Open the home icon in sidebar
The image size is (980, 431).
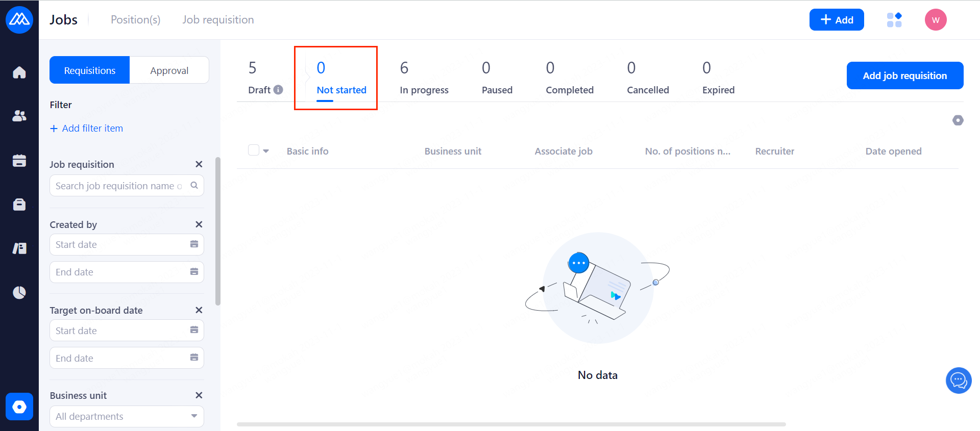19,72
